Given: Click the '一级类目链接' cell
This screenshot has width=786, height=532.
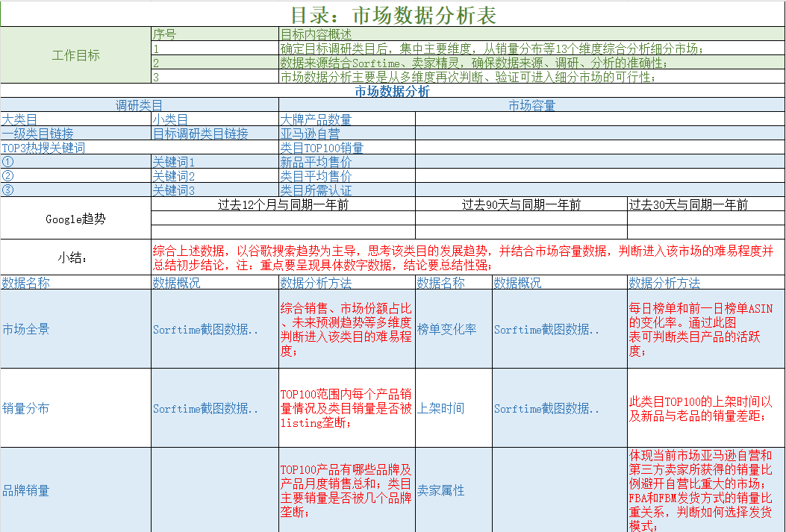Looking at the screenshot, I should 75,134.
